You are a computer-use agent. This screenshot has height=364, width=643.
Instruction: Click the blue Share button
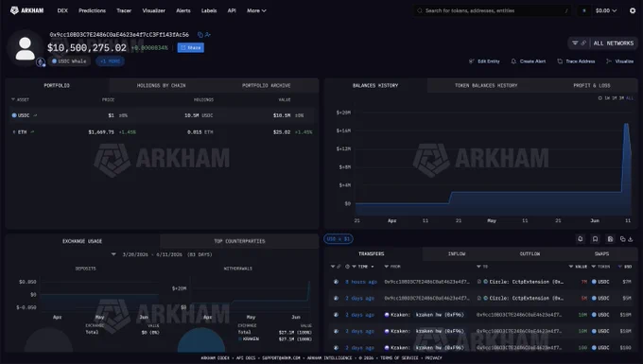click(x=191, y=47)
